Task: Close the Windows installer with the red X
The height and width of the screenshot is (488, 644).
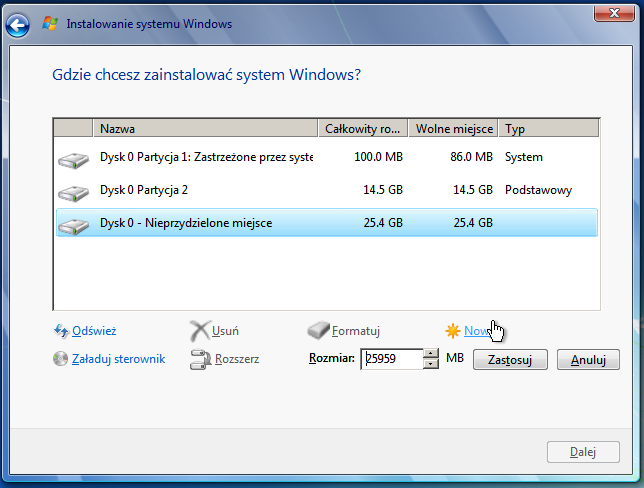Action: 614,14
